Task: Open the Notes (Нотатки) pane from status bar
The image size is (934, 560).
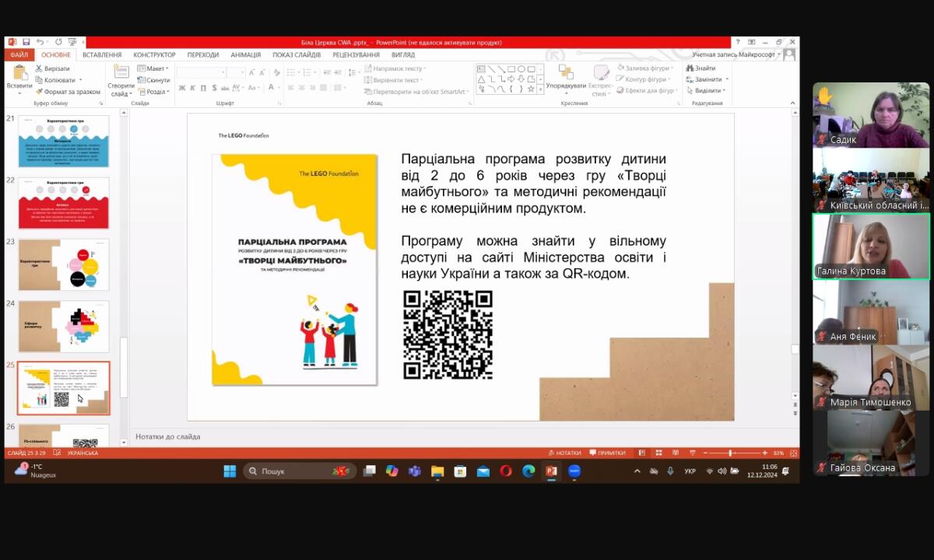Action: click(x=564, y=453)
